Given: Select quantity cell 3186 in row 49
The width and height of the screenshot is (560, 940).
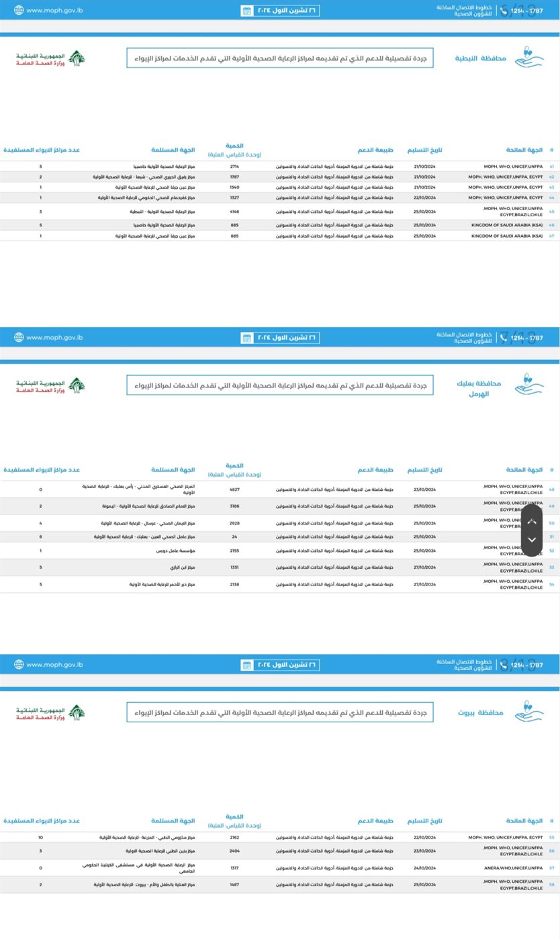Looking at the screenshot, I should click(235, 506).
